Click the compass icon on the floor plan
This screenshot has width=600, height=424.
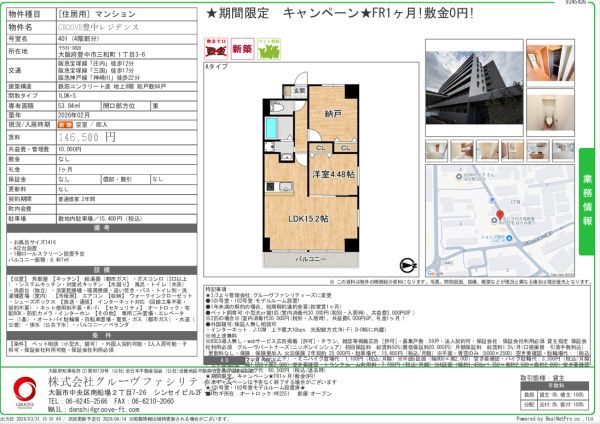pos(408,265)
